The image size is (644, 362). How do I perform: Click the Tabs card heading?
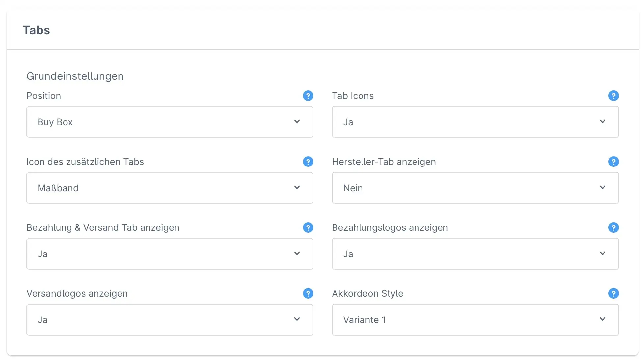point(36,30)
